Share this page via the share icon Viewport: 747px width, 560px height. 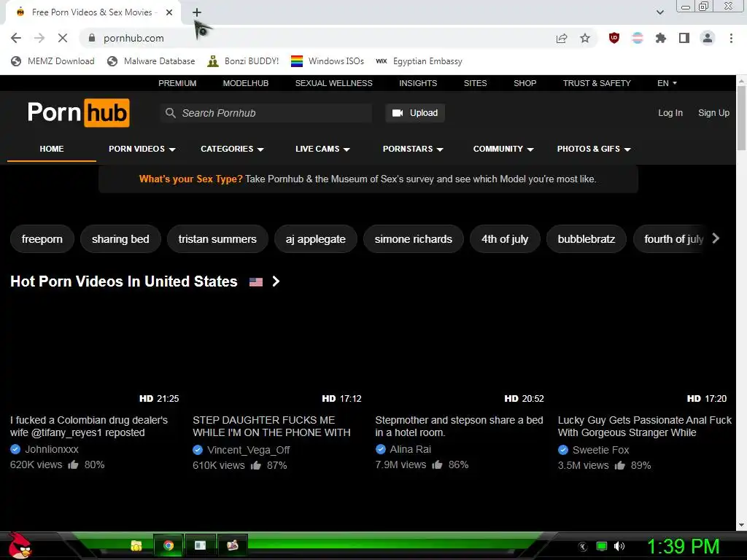coord(562,38)
